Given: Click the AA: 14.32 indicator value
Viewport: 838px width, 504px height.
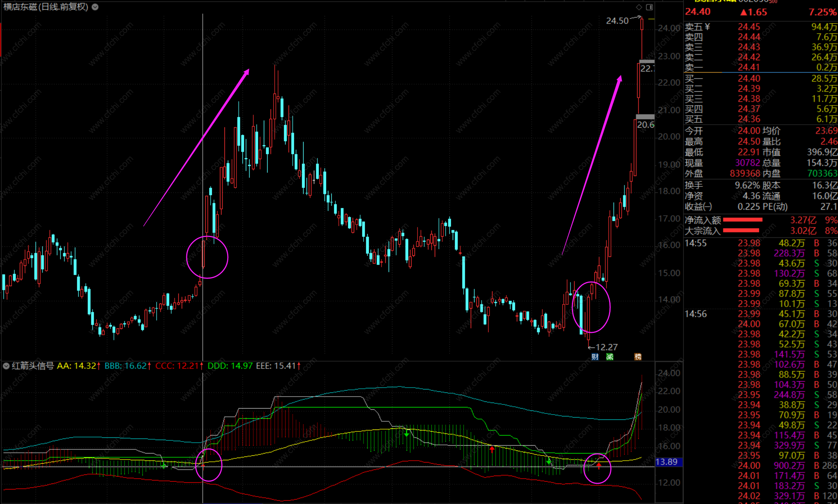Looking at the screenshot, I should coord(76,366).
